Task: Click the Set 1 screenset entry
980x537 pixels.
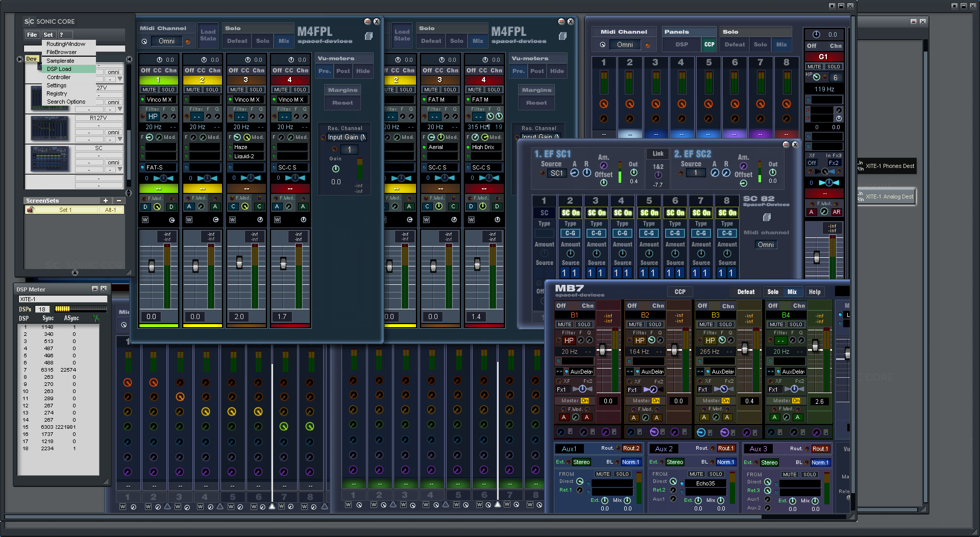Action: point(65,210)
